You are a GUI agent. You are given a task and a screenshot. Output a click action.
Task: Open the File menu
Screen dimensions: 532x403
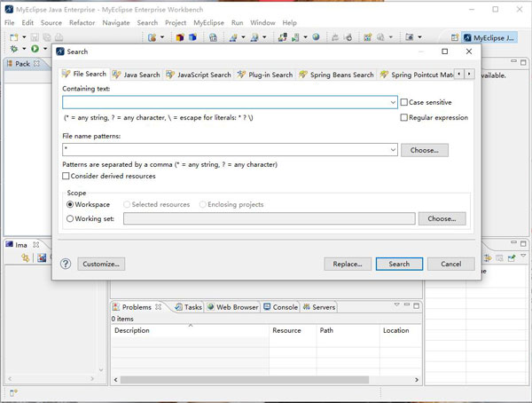(x=10, y=23)
